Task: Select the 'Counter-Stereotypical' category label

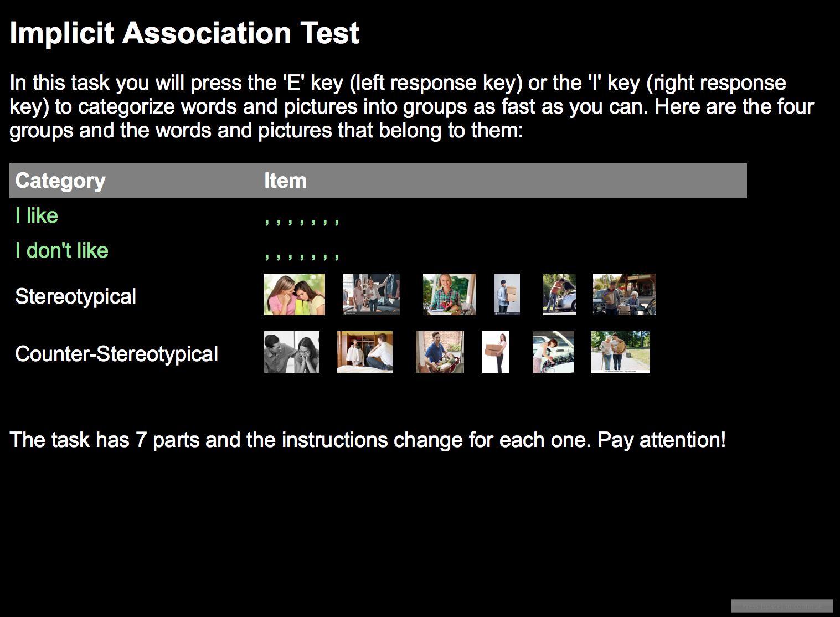Action: pyautogui.click(x=116, y=354)
